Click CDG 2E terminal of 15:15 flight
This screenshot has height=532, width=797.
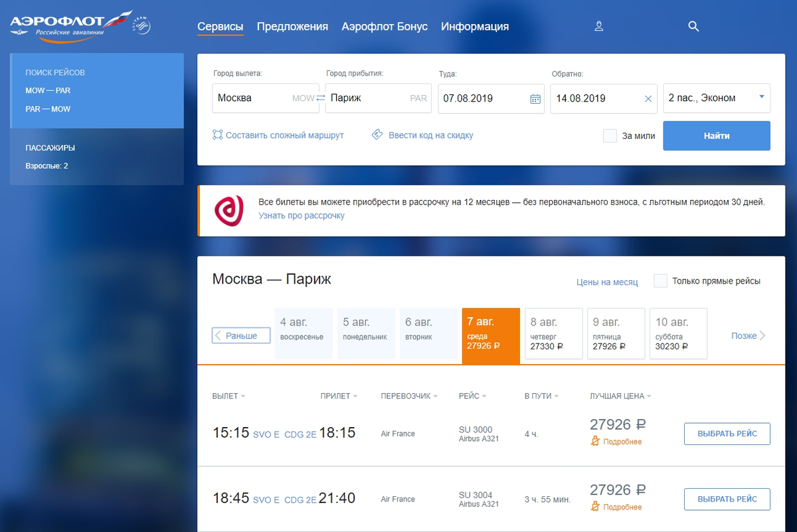300,434
